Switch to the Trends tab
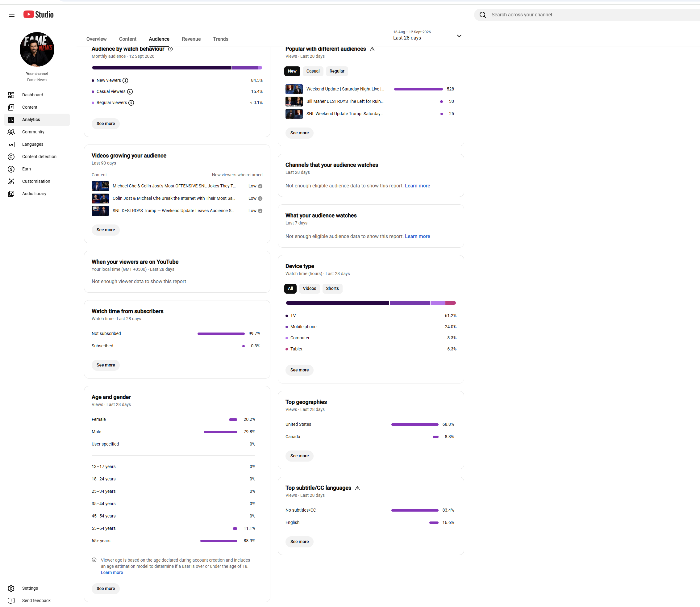This screenshot has height=607, width=700. tap(220, 39)
